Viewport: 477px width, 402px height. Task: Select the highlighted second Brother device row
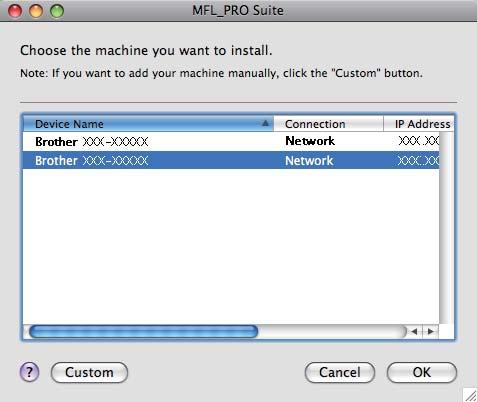tap(231, 160)
